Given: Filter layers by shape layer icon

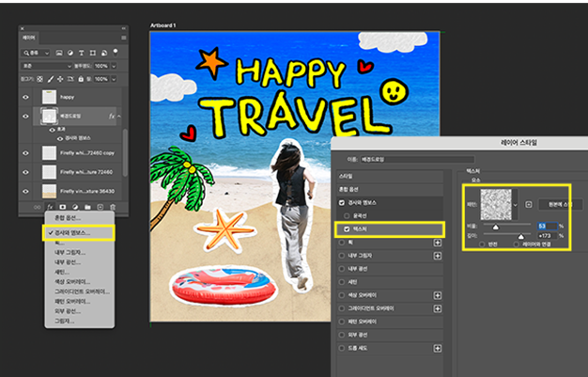Looking at the screenshot, I should (93, 53).
